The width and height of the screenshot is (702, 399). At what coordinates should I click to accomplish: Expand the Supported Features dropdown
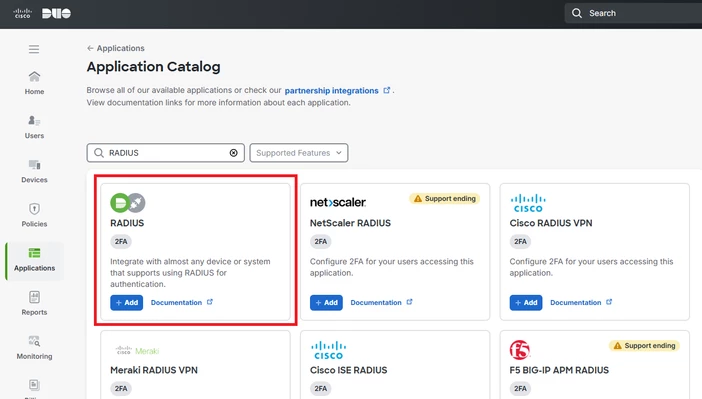point(299,153)
